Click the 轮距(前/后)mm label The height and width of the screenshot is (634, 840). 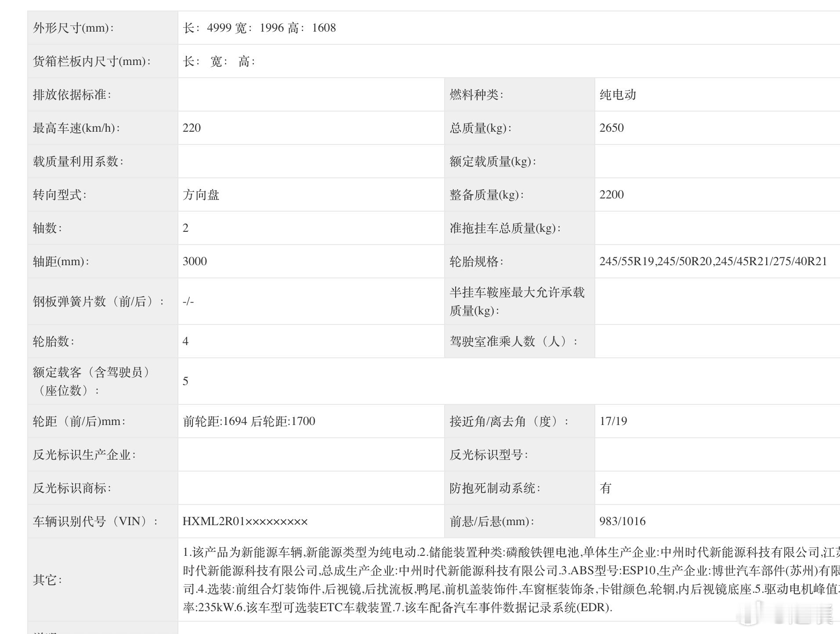[80, 421]
